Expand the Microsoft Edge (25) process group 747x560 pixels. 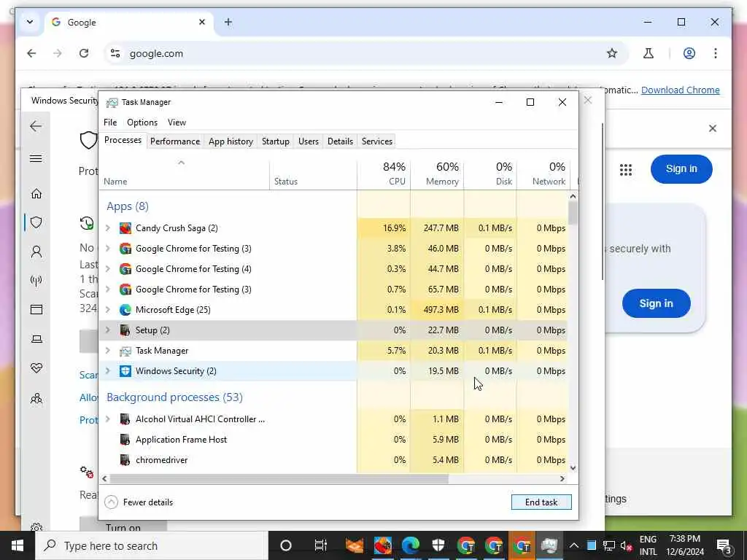pyautogui.click(x=108, y=309)
